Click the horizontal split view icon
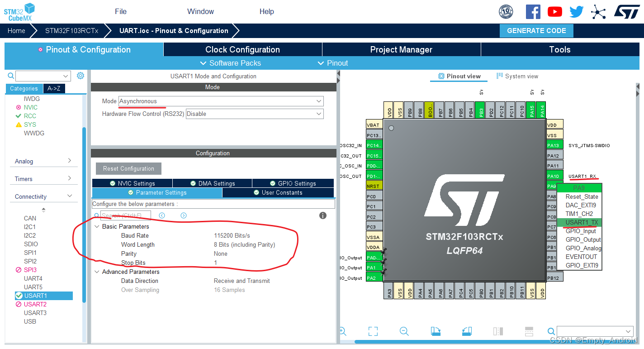 [x=529, y=331]
